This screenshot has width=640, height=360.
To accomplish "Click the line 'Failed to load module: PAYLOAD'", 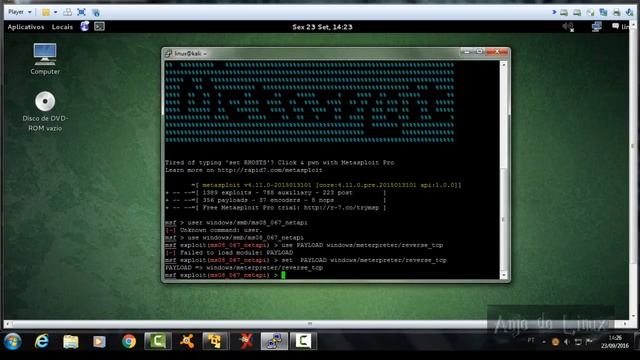I will 229,253.
